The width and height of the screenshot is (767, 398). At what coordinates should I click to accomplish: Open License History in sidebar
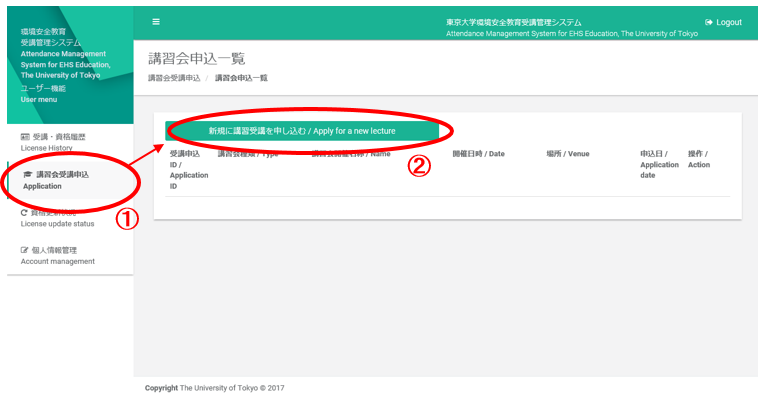click(x=53, y=142)
